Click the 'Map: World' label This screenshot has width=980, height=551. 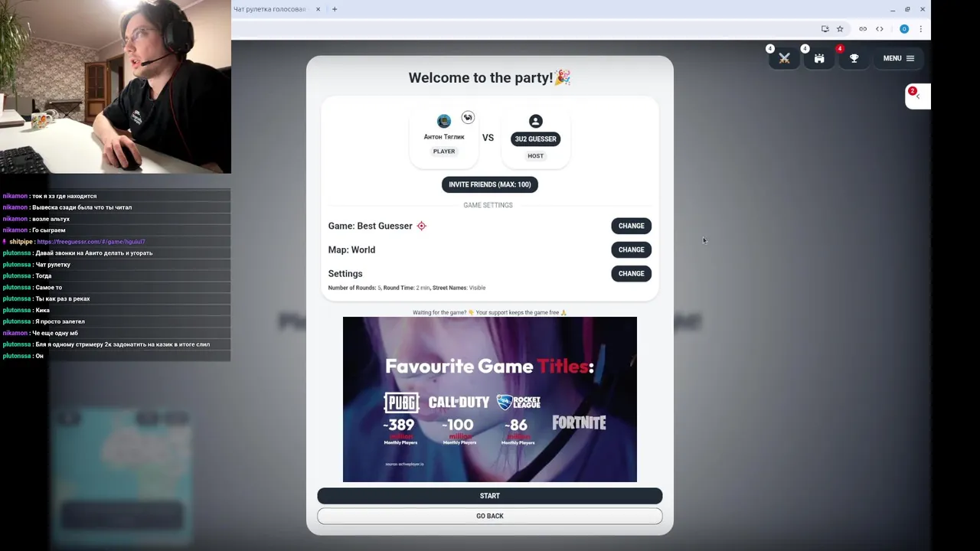coord(351,249)
